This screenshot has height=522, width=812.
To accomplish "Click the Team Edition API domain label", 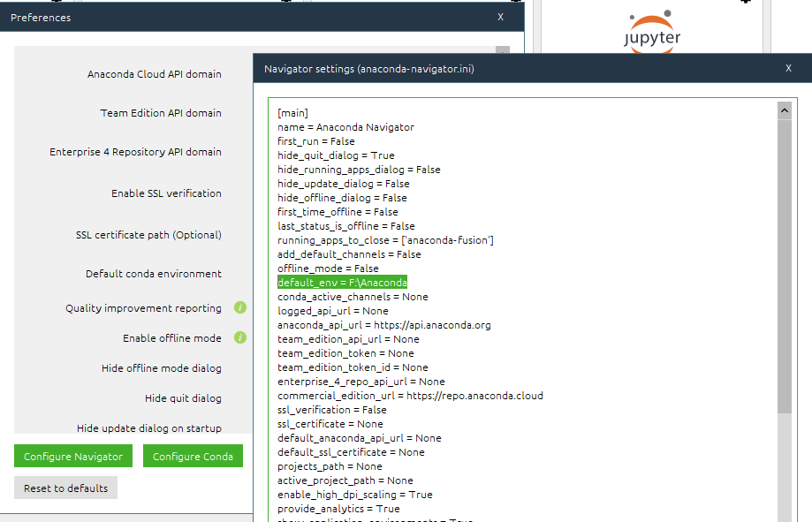I will tap(161, 113).
